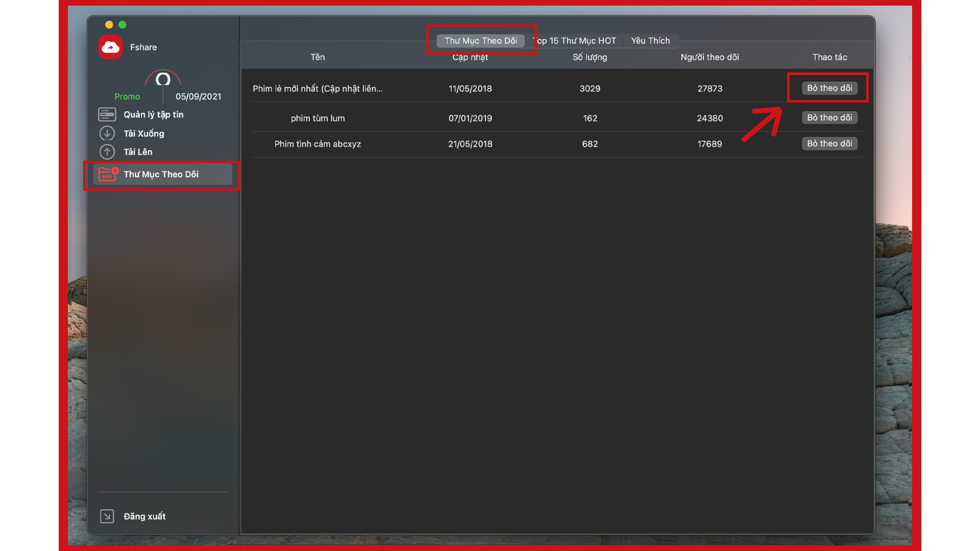The image size is (980, 551).
Task: Click Bỏ theo dõi for phim tùm lum
Action: point(829,118)
